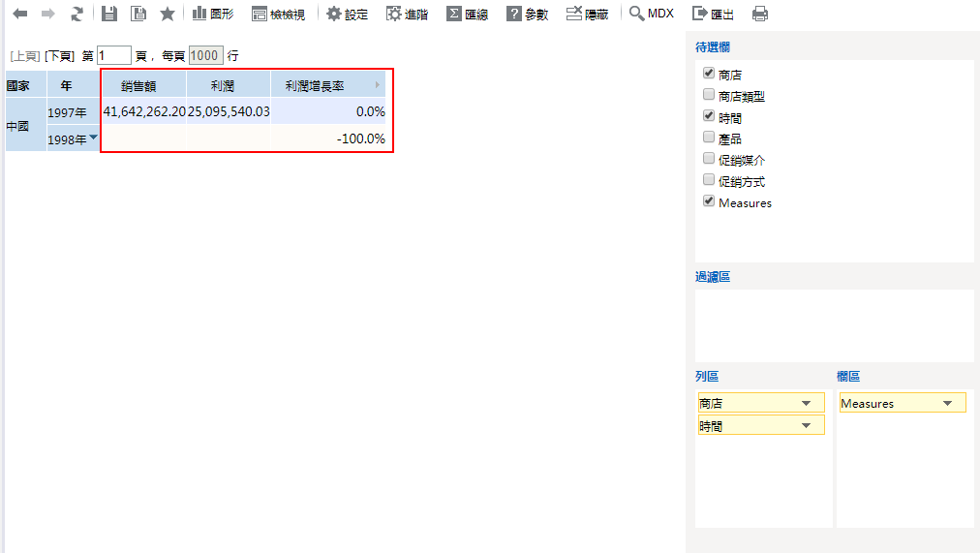The height and width of the screenshot is (553, 980).
Task: Click the star favorite icon
Action: [x=168, y=14]
